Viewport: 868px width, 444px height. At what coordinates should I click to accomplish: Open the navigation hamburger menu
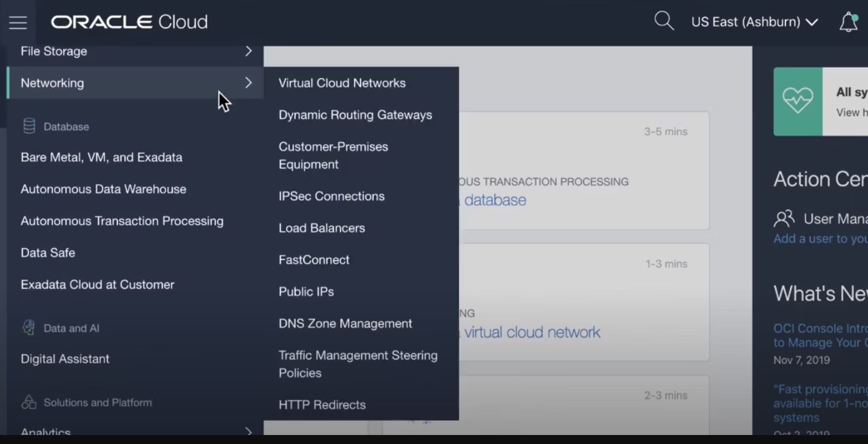[17, 22]
